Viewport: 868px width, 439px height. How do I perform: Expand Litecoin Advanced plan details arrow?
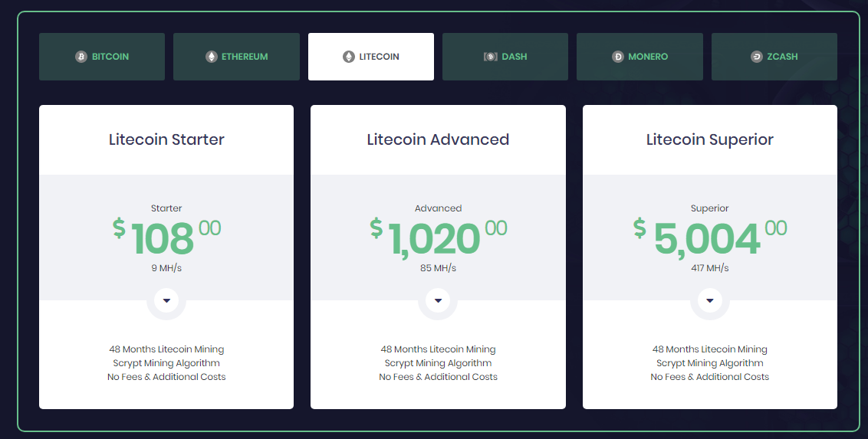coord(438,300)
